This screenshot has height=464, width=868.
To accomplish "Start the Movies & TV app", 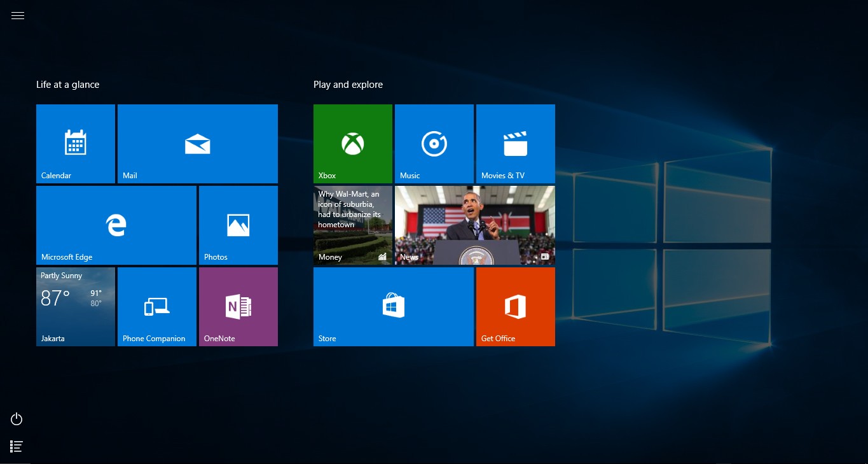I will (515, 143).
